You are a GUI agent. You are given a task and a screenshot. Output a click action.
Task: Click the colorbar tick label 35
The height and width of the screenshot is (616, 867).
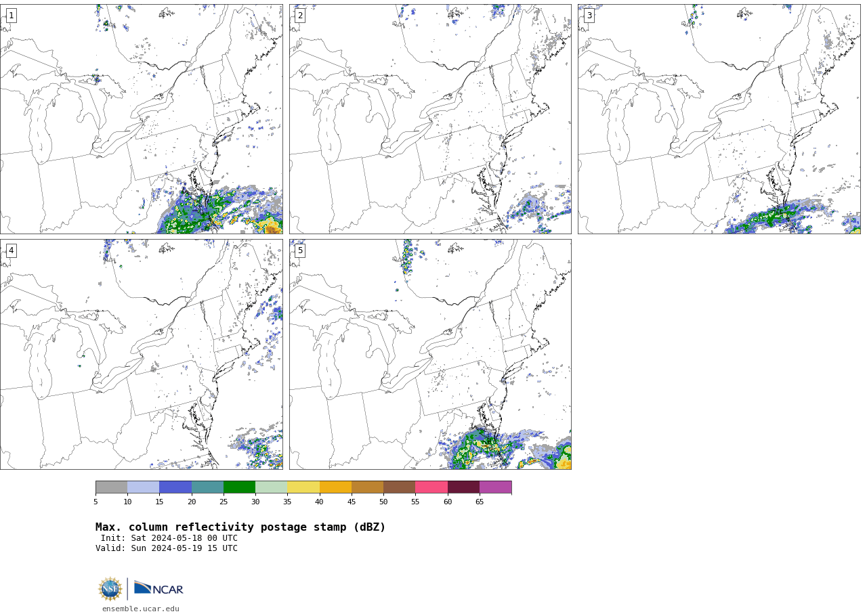pos(287,502)
